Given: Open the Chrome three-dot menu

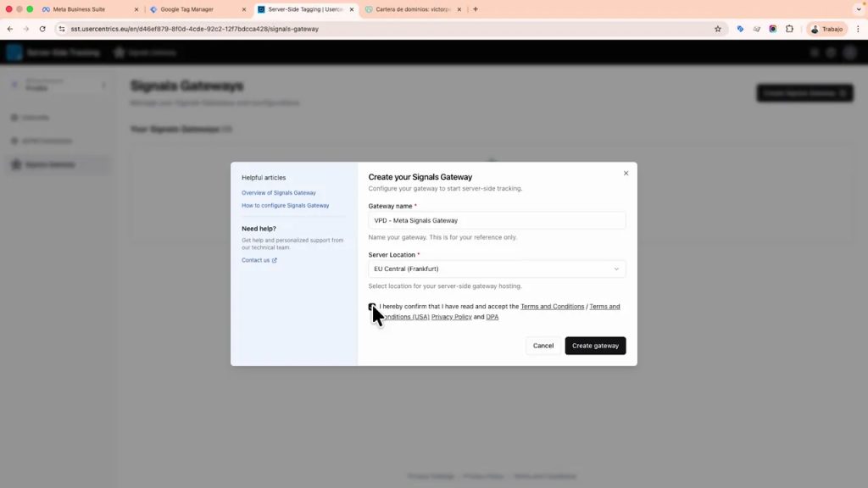Looking at the screenshot, I should tap(858, 29).
